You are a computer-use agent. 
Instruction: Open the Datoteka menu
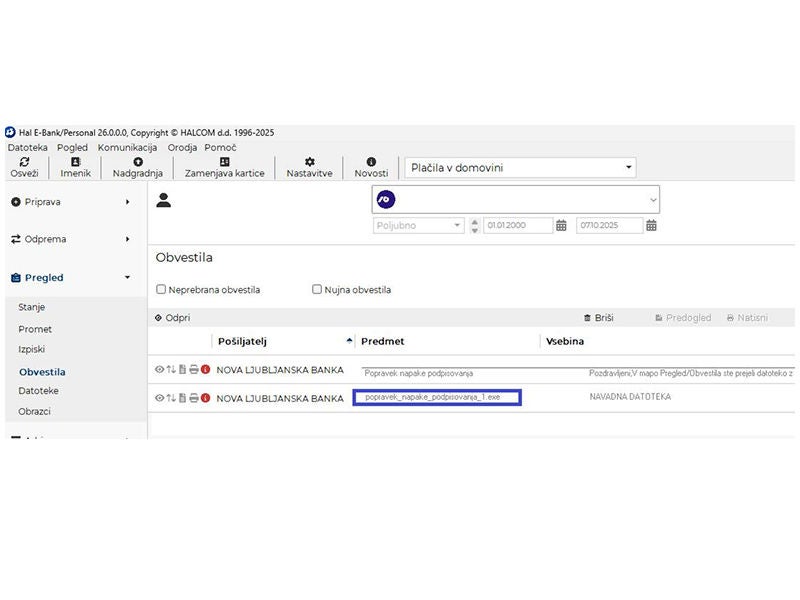tap(28, 147)
